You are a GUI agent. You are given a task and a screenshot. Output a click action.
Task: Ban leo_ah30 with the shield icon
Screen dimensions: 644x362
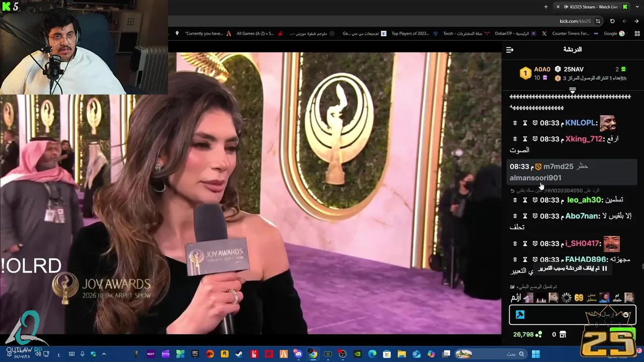(x=535, y=200)
